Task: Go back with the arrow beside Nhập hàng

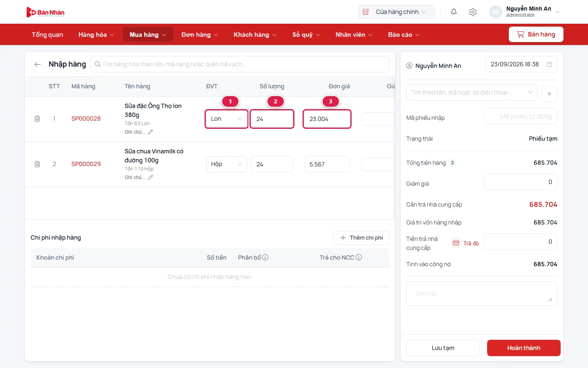Action: pos(38,64)
